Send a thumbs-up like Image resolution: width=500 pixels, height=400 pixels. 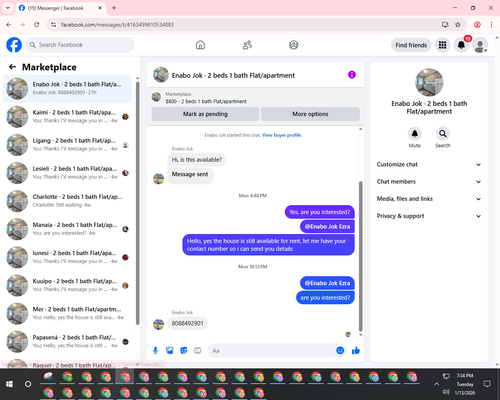pos(356,350)
